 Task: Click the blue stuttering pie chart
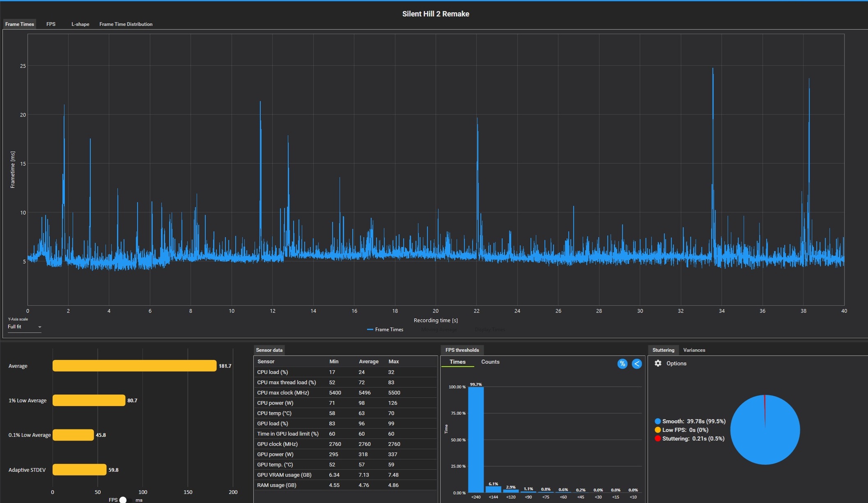[x=765, y=430]
